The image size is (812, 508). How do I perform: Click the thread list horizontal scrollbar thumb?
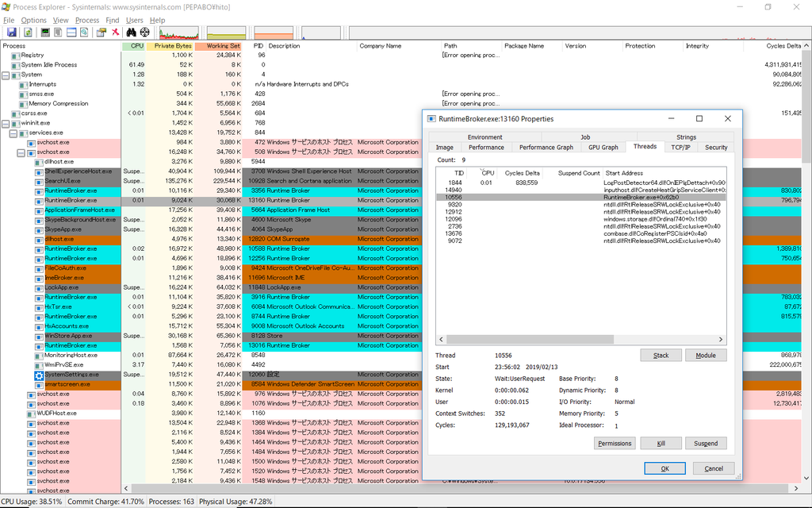click(530, 340)
